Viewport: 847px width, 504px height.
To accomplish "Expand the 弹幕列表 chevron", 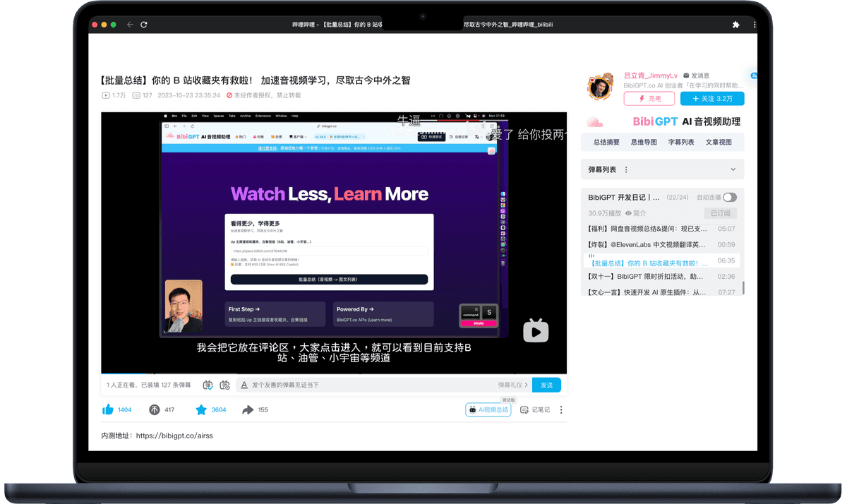I will pos(733,169).
